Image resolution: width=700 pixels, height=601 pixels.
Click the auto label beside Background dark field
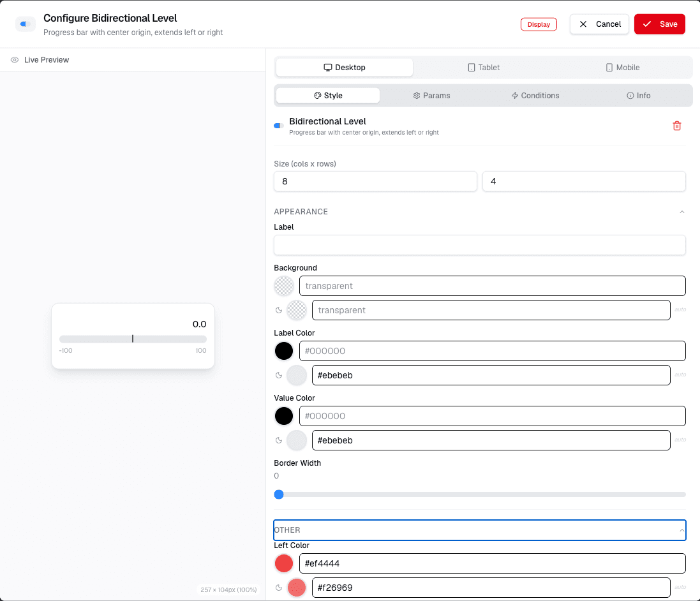(x=680, y=309)
